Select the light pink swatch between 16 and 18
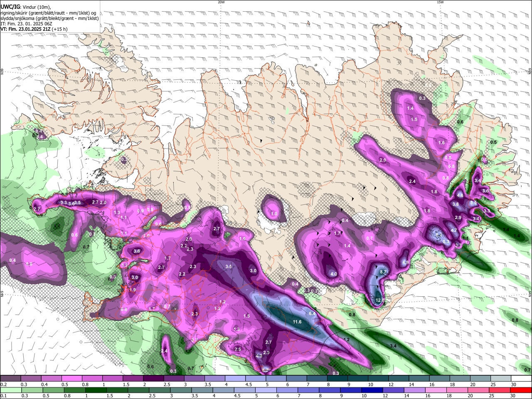The width and height of the screenshot is (532, 399). (x=436, y=390)
